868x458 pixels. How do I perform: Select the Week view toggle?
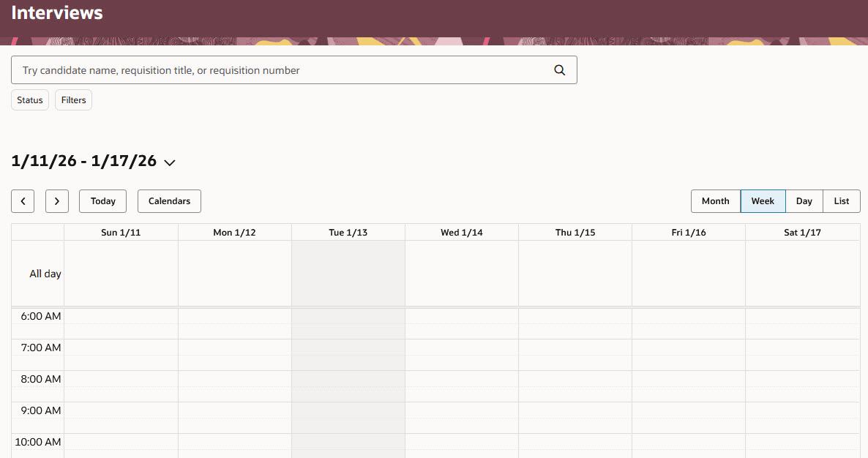(763, 201)
